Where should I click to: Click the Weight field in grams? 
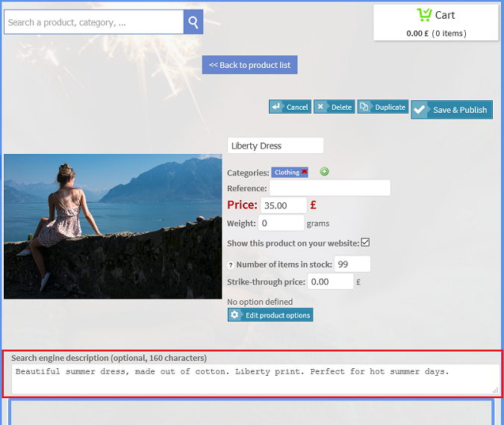pyautogui.click(x=281, y=223)
